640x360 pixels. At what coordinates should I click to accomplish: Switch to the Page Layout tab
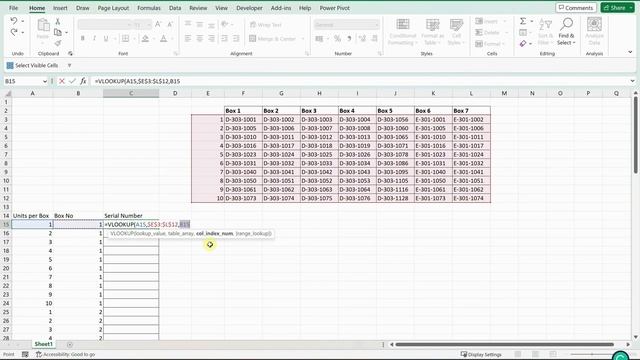click(113, 8)
